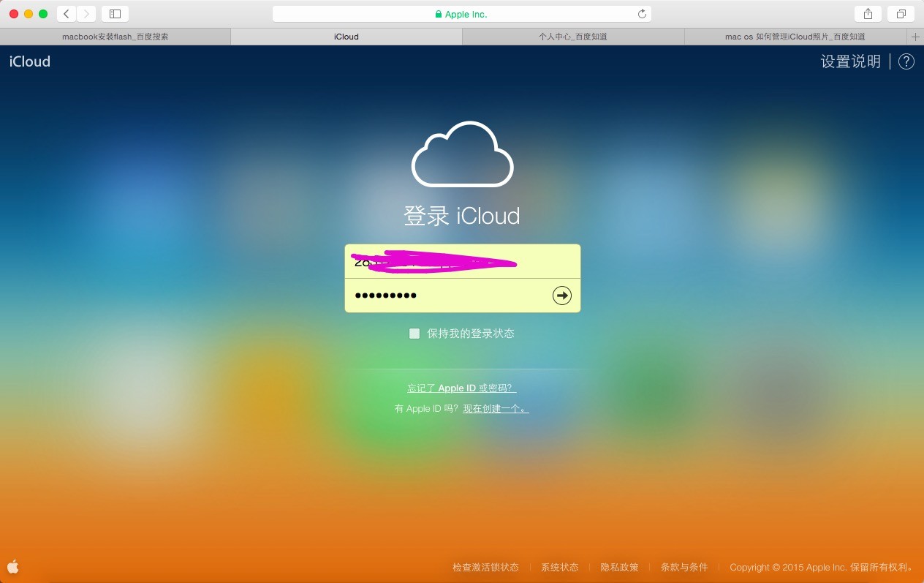
Task: Click the 有 Apple ID 吗？ text
Action: [428, 409]
